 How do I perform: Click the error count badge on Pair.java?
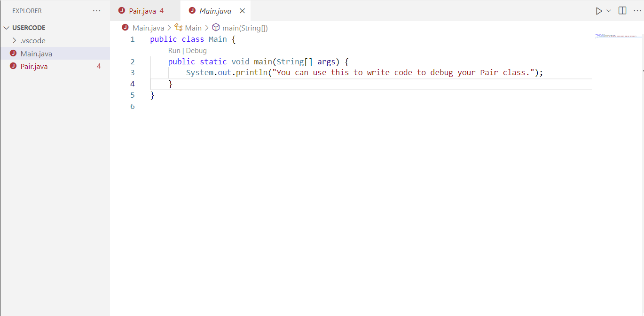(98, 66)
